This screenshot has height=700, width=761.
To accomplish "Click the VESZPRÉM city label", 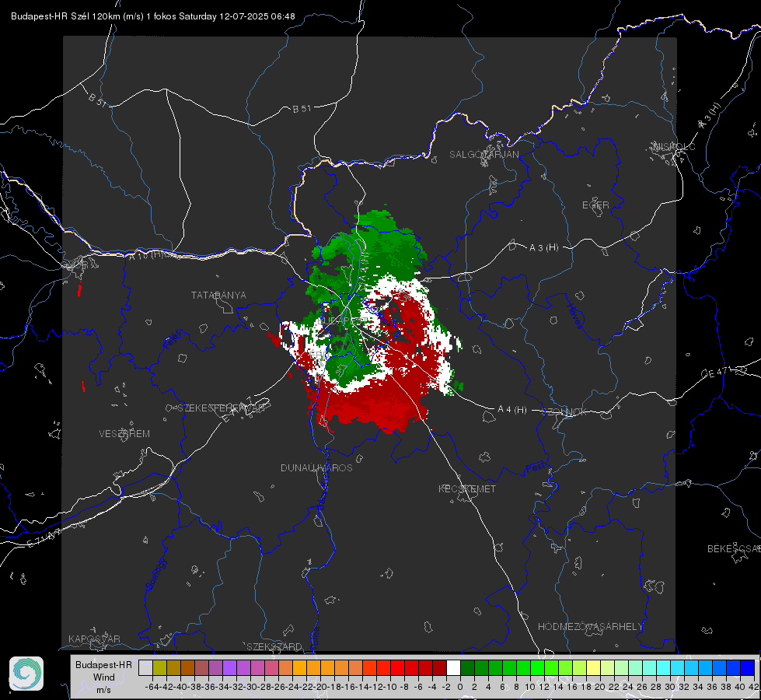I will 124,433.
